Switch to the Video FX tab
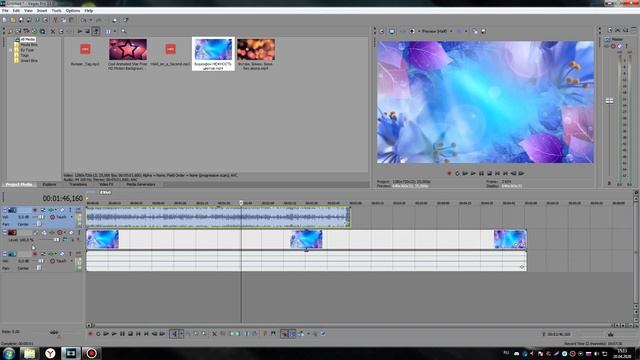Viewport: 640px width, 360px height. pyautogui.click(x=107, y=184)
